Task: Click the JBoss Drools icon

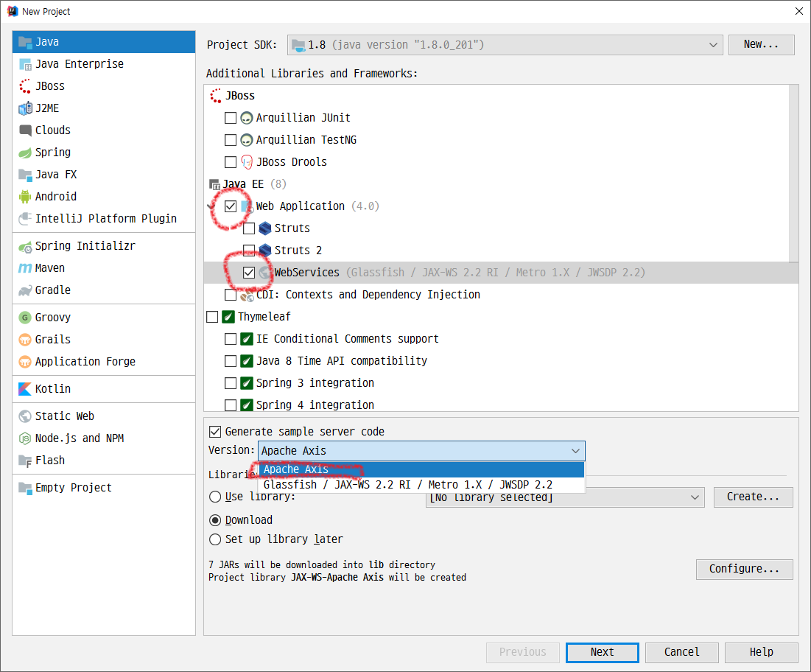Action: coord(247,162)
